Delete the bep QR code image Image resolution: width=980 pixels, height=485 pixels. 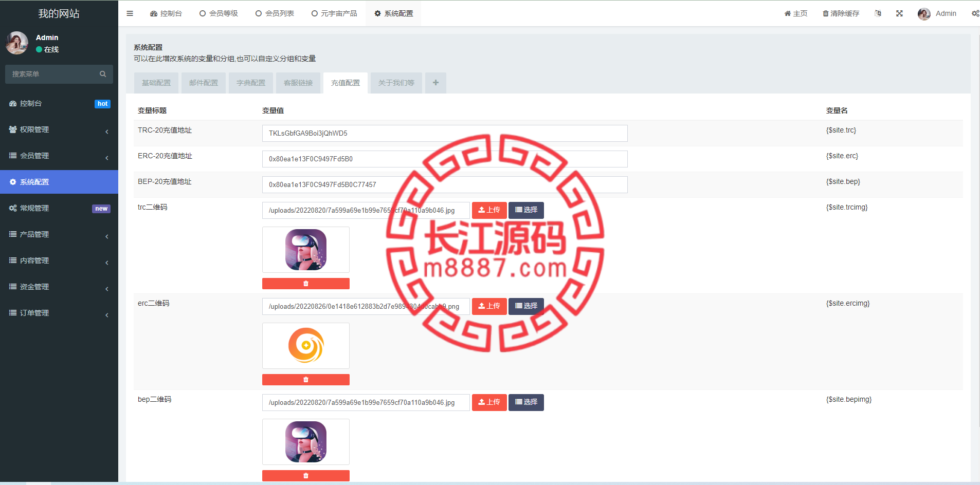[306, 476]
